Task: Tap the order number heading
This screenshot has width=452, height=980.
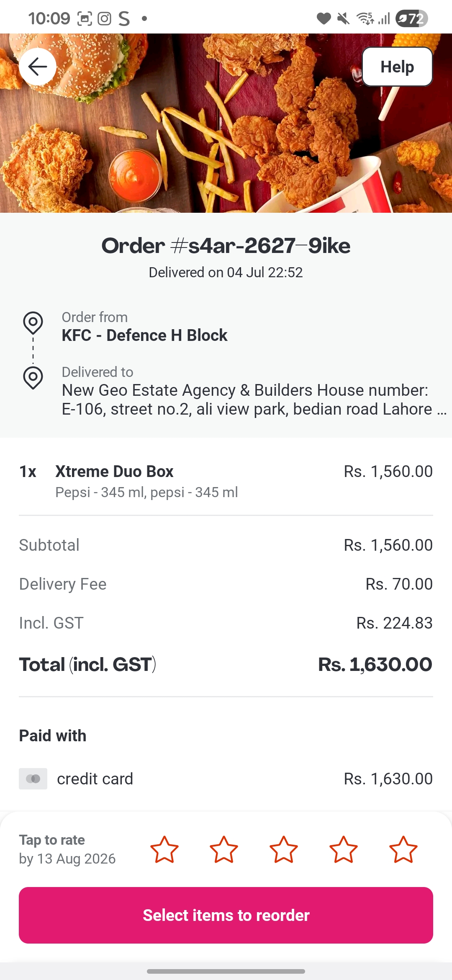Action: point(226,245)
